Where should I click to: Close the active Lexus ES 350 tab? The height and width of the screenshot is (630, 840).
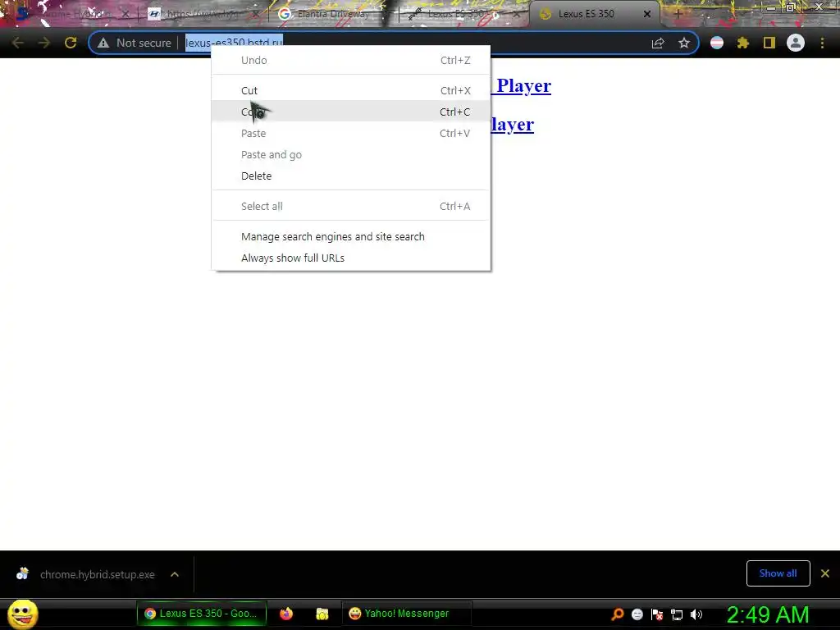point(647,14)
